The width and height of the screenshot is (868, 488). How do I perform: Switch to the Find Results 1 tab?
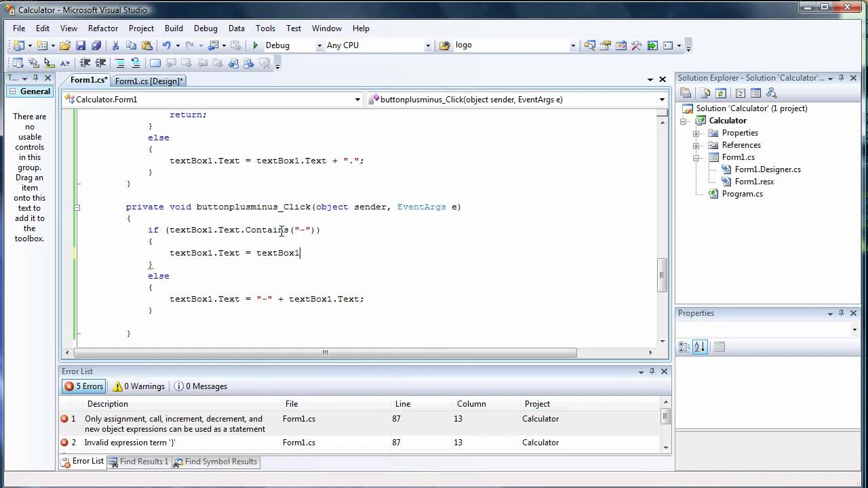click(139, 462)
